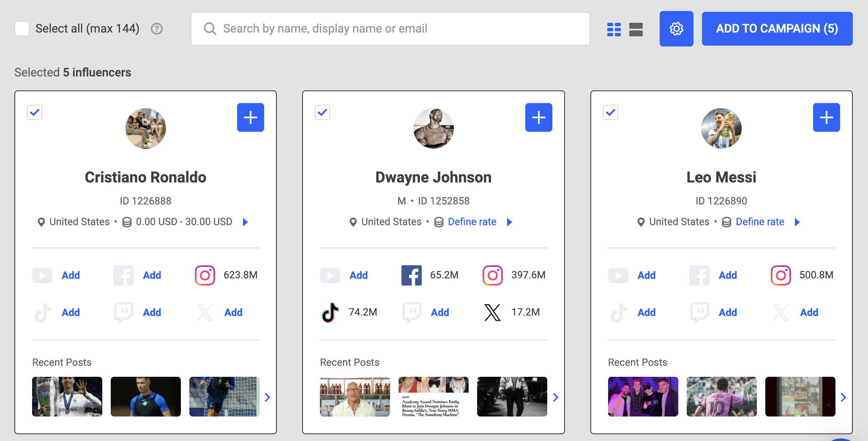The height and width of the screenshot is (441, 868).
Task: Show next recent posts for Leo Messi
Action: click(x=843, y=397)
